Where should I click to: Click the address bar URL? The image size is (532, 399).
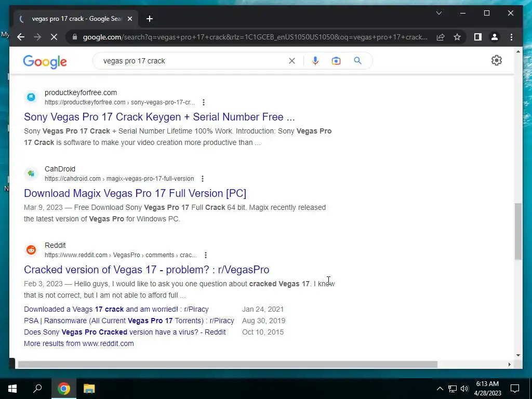pyautogui.click(x=255, y=37)
